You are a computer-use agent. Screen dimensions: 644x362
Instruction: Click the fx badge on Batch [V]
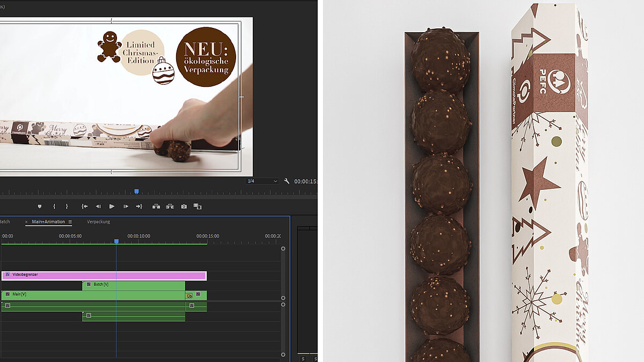tap(89, 284)
